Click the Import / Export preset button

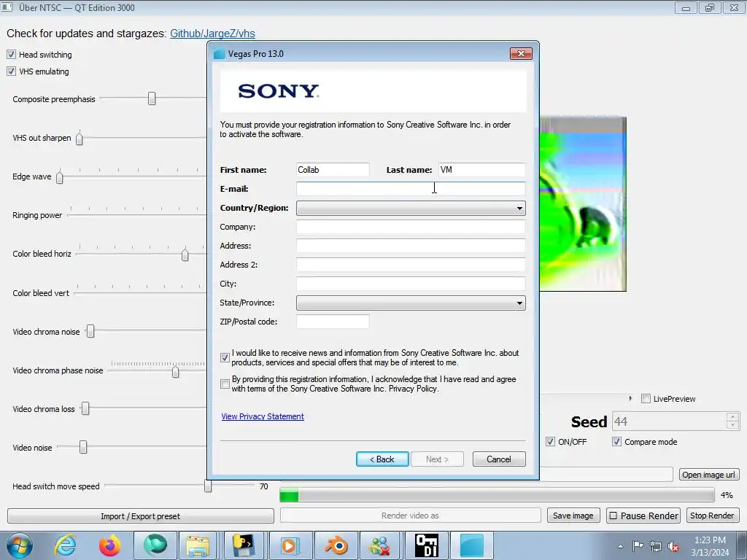[141, 516]
